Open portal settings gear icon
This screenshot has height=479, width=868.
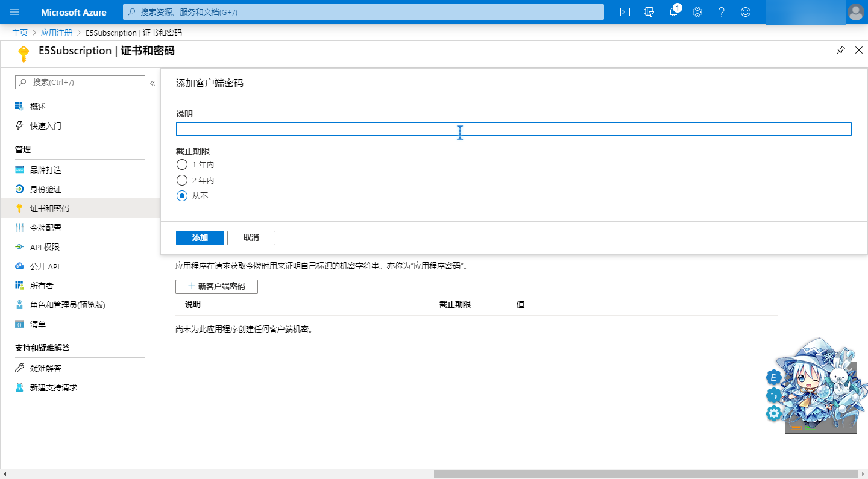tap(697, 12)
